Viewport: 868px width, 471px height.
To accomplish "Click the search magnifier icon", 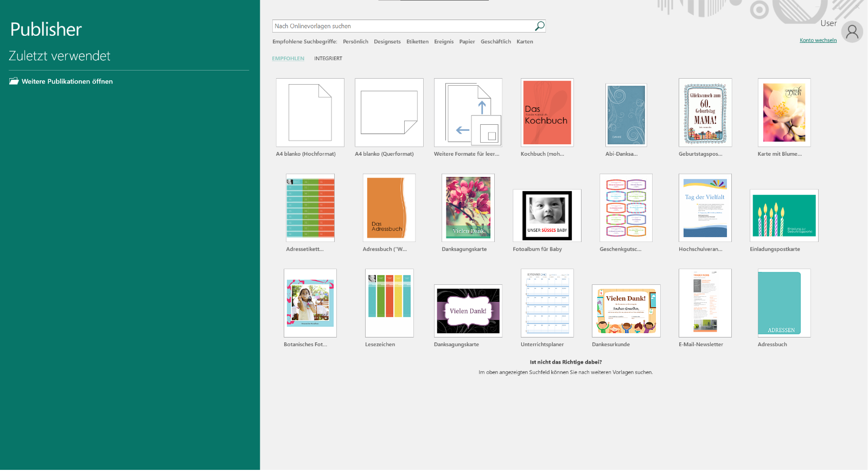I will pyautogui.click(x=539, y=26).
